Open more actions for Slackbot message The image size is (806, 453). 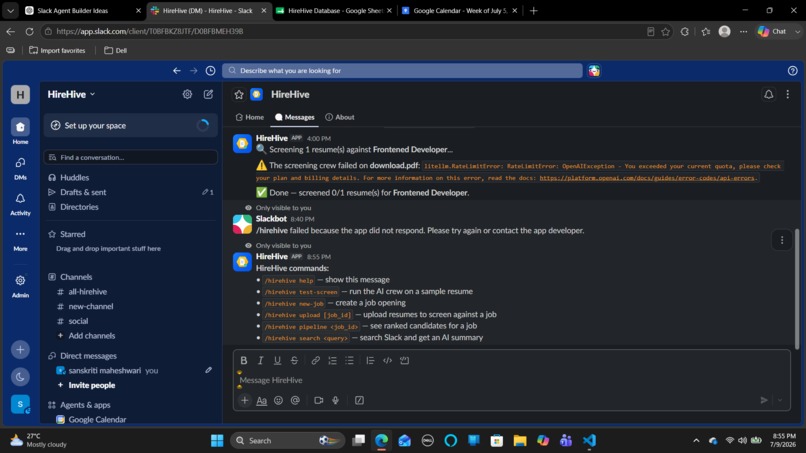782,240
